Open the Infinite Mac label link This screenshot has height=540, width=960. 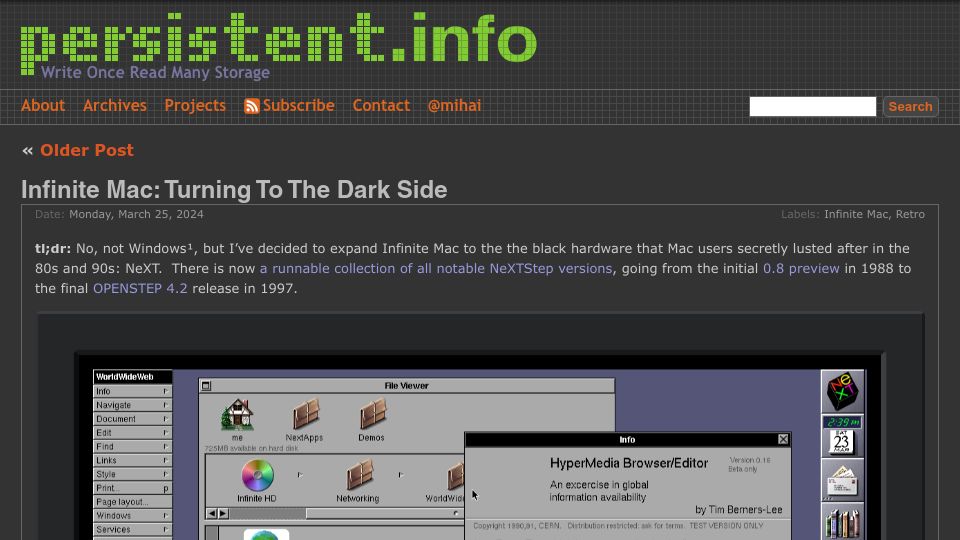(x=856, y=214)
